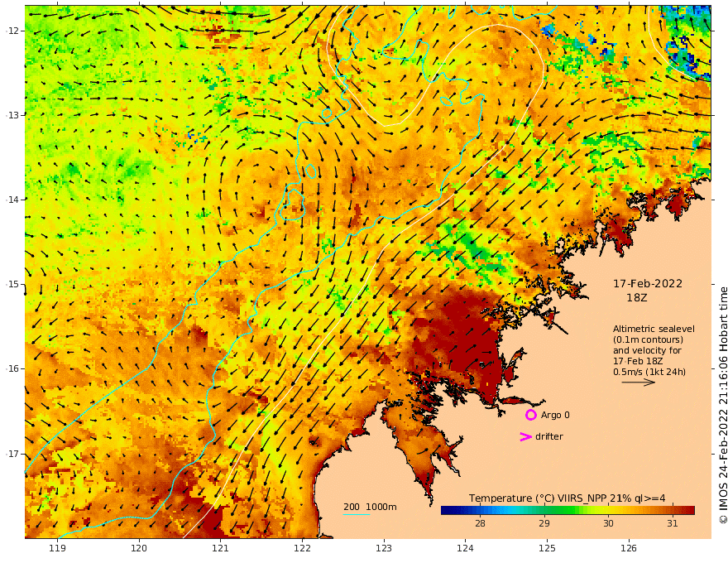Click the '(0.1m contours)' legend line
Screen dimensions: 728x563
pos(648,339)
